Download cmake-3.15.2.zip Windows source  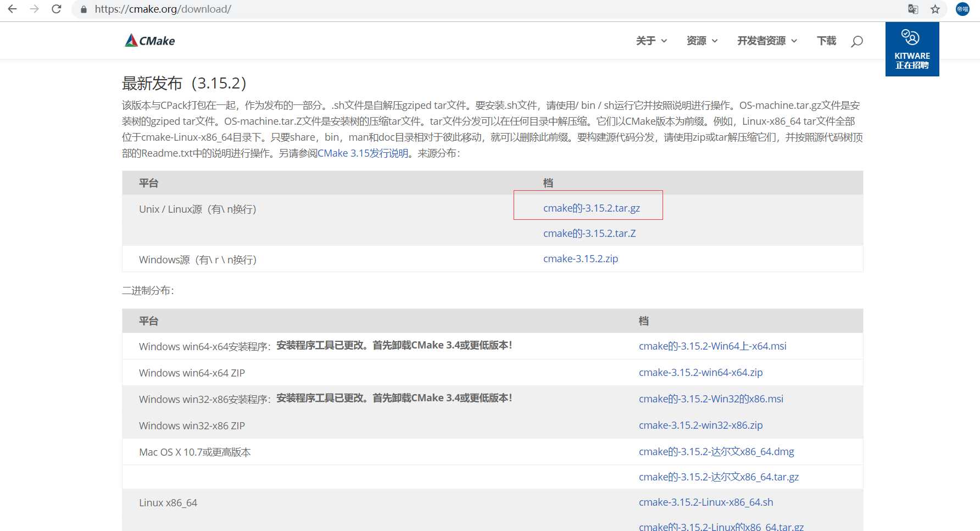click(x=581, y=259)
